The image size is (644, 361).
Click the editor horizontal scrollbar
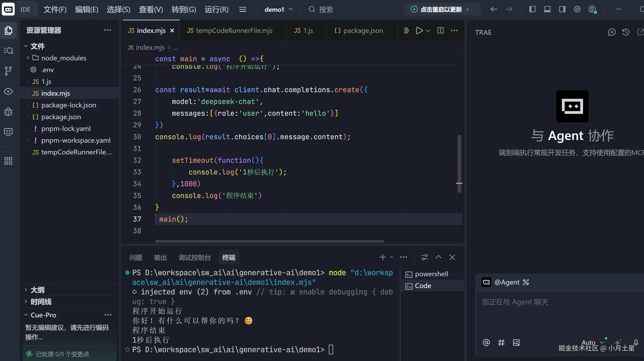coord(270,241)
